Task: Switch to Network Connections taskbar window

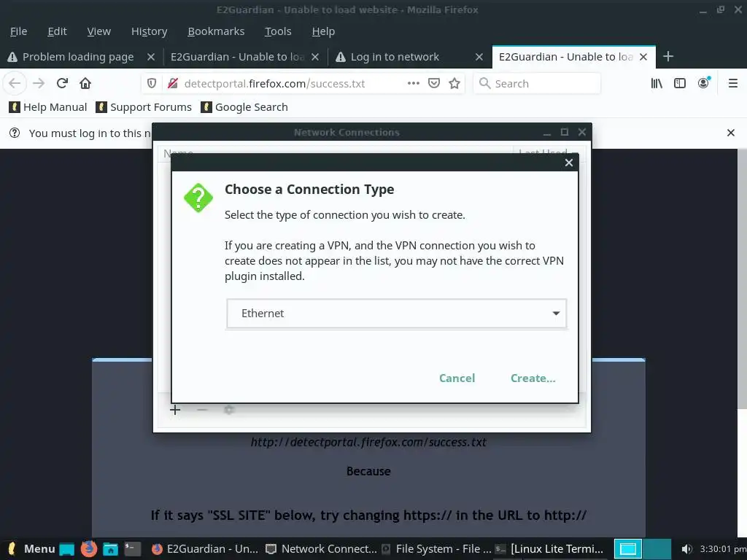Action: [321, 549]
